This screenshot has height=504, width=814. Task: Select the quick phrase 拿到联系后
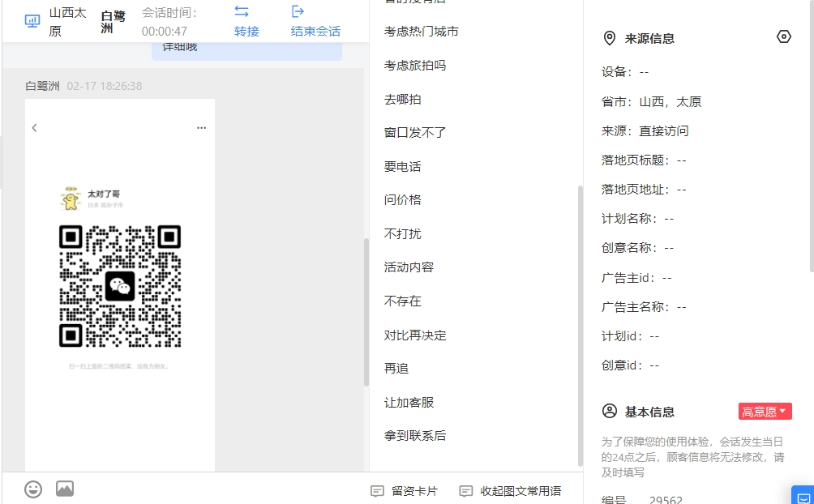click(415, 435)
